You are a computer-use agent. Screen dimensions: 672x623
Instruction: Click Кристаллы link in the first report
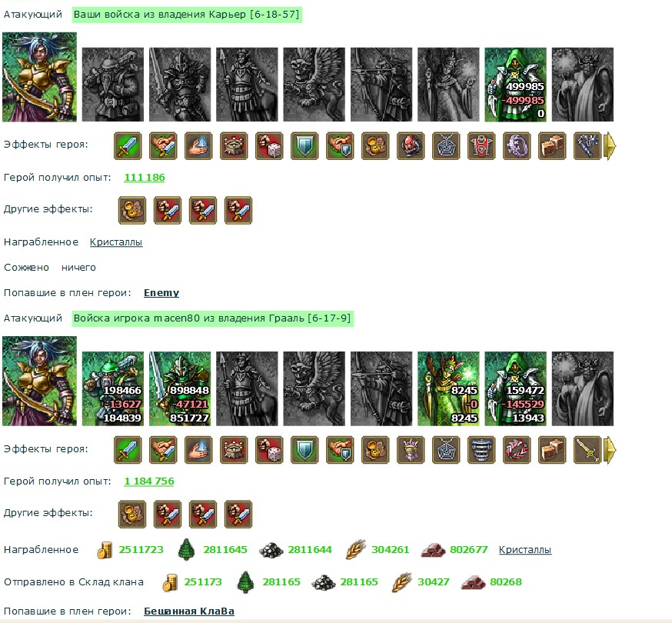coord(116,242)
